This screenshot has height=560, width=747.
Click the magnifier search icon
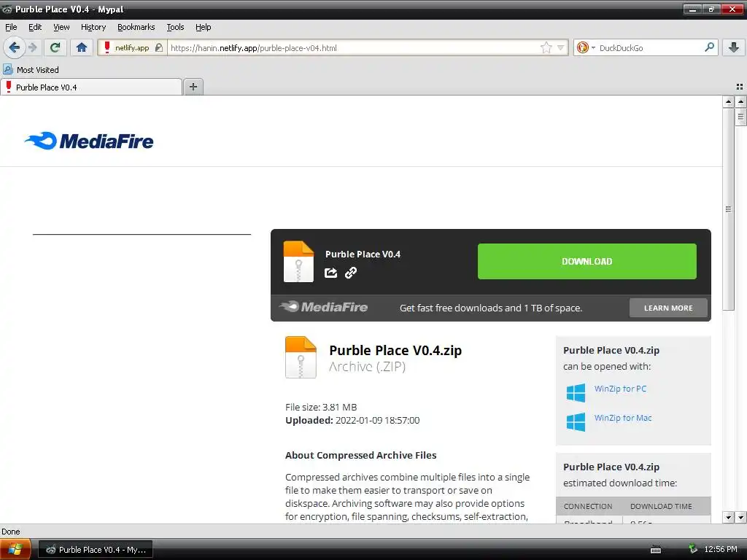709,47
